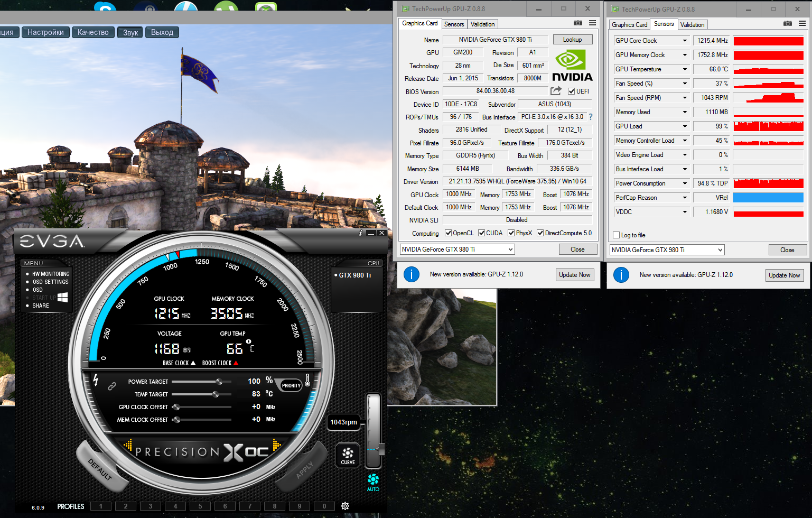Expand the GPU Load sensor dropdown
Image resolution: width=812 pixels, height=518 pixels.
click(685, 126)
